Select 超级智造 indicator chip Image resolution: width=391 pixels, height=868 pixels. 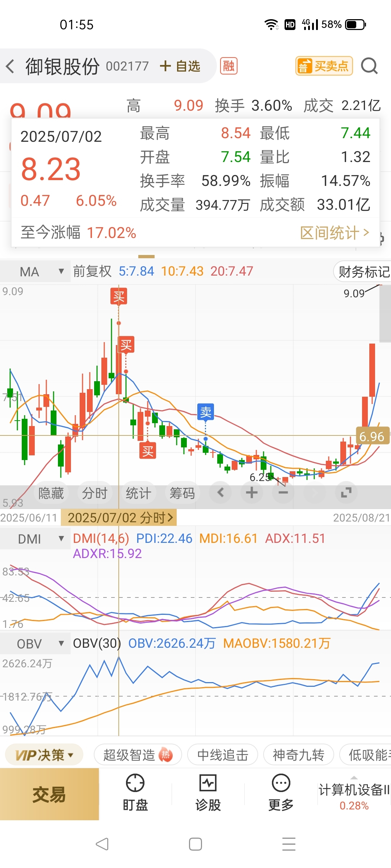[x=138, y=755]
